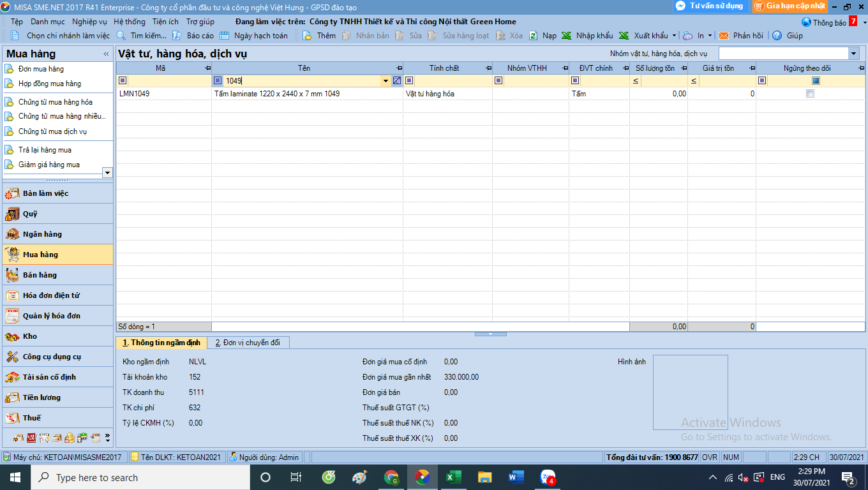Viewport: 868px width, 490px height.
Task: Add a new item with Thêm
Action: (x=319, y=36)
